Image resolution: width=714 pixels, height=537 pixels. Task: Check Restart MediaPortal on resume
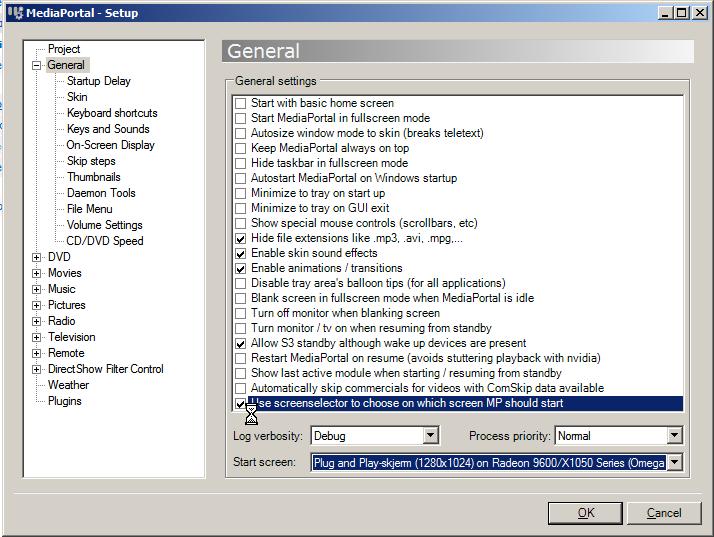240,358
